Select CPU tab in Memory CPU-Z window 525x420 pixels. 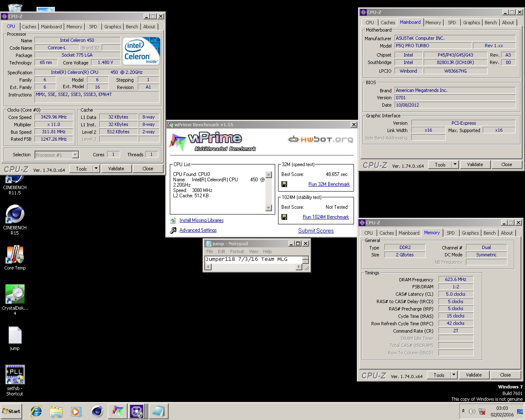point(369,233)
